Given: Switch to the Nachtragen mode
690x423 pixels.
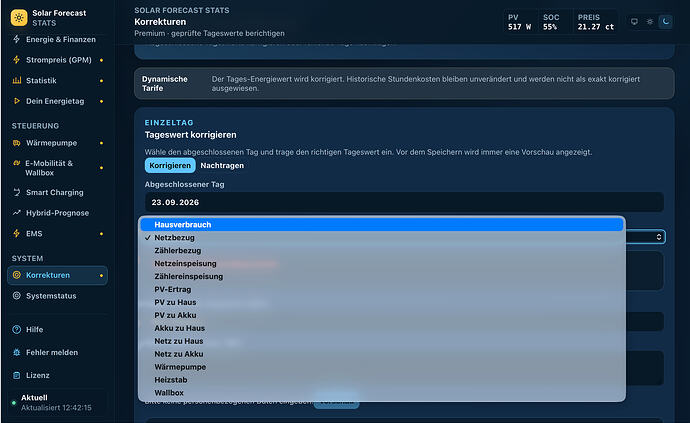Looking at the screenshot, I should point(222,166).
